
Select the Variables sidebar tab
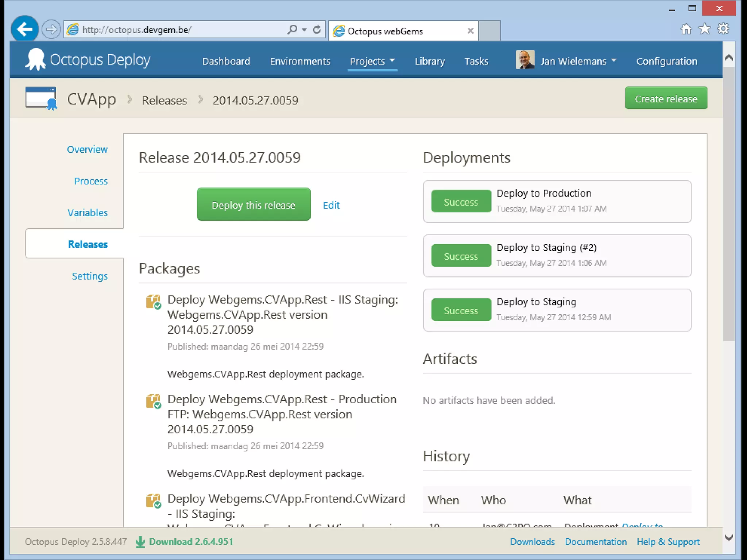pyautogui.click(x=88, y=213)
